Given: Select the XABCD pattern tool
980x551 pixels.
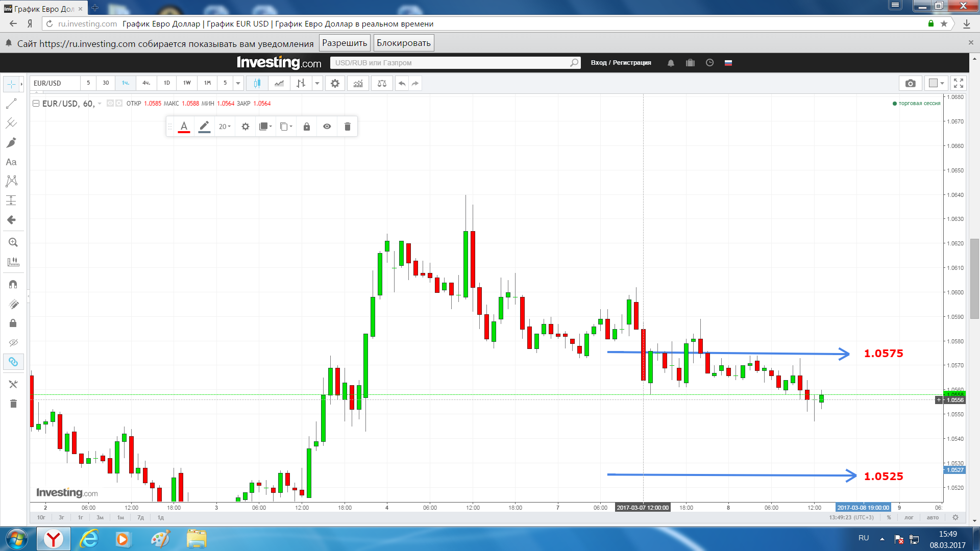Looking at the screenshot, I should (11, 181).
